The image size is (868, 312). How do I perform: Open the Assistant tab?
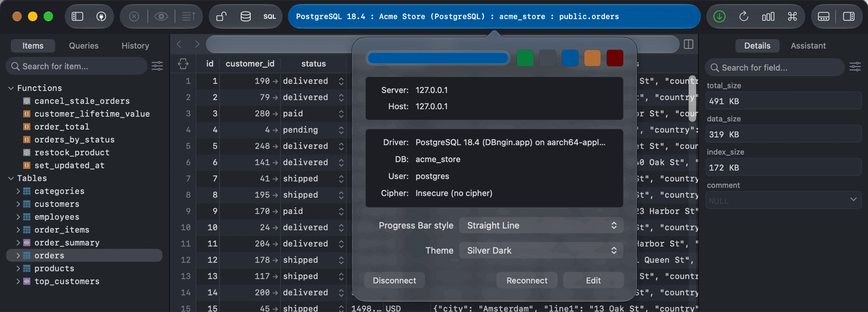click(808, 45)
